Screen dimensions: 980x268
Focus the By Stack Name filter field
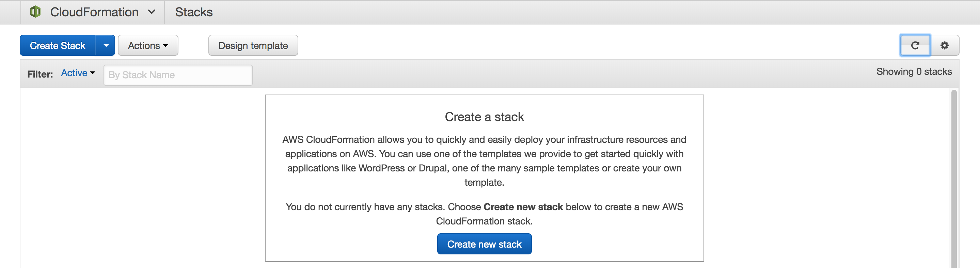178,75
